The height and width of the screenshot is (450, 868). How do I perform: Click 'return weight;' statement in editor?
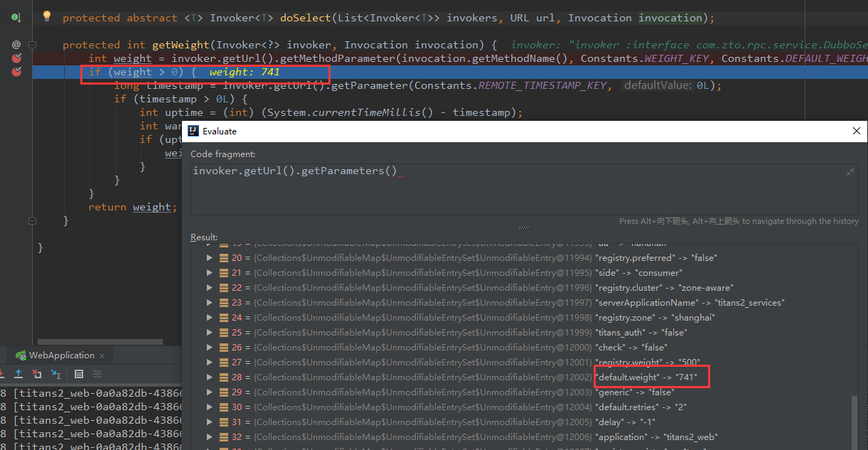[133, 208]
